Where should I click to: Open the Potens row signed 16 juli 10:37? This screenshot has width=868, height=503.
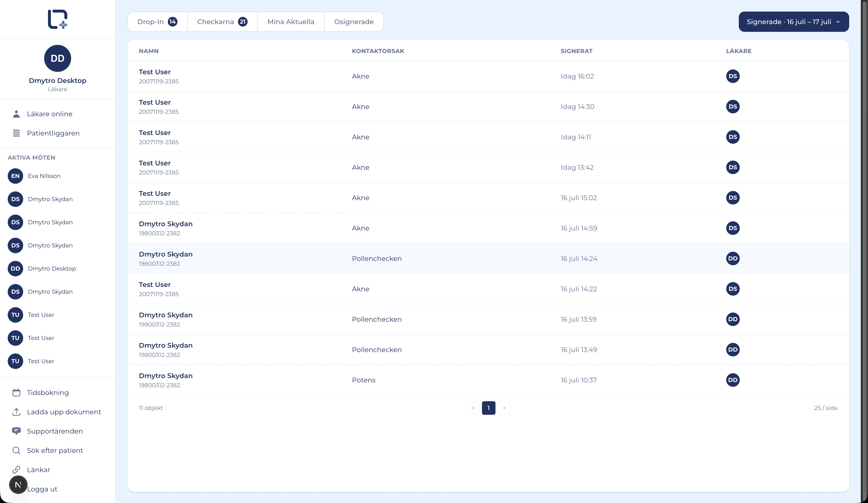pyautogui.click(x=488, y=380)
